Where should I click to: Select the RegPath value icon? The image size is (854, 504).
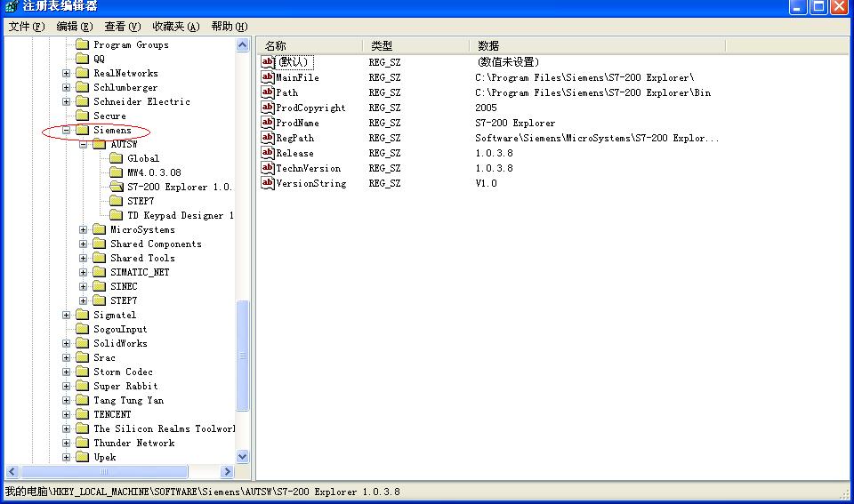268,138
